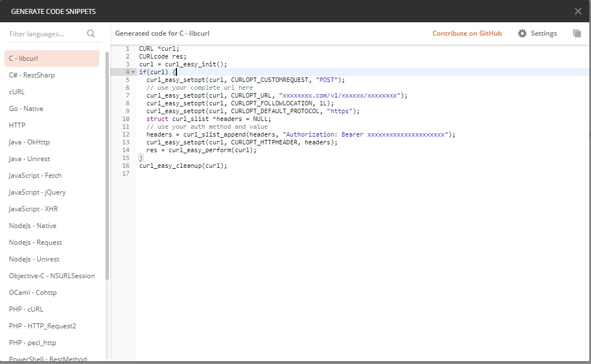This screenshot has height=364, width=591.
Task: Choose Go - Native language
Action: click(52, 109)
